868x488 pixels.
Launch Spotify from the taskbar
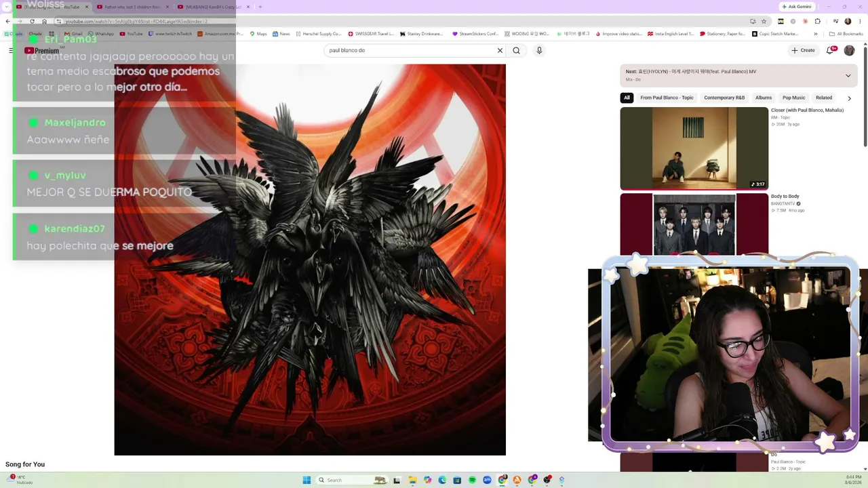coord(472,480)
